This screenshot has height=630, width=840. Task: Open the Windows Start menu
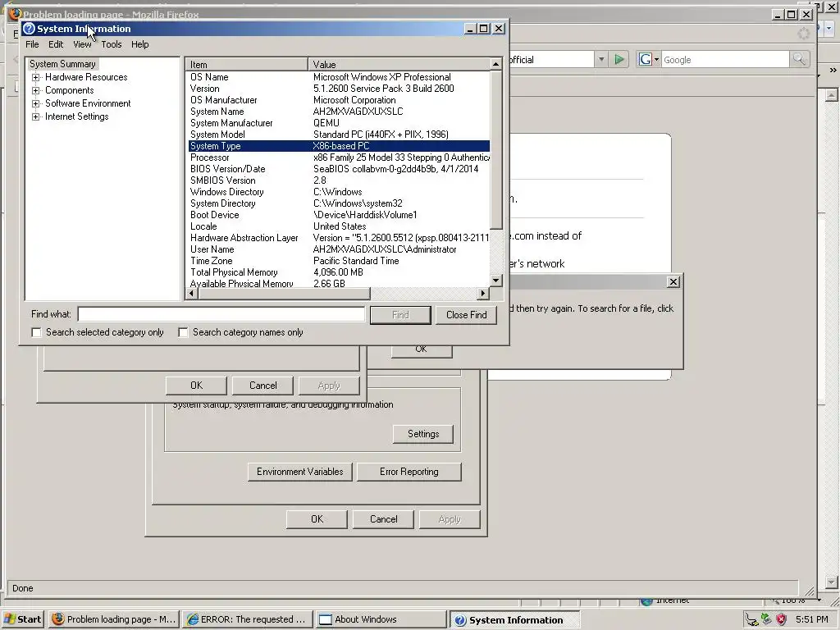(x=23, y=619)
